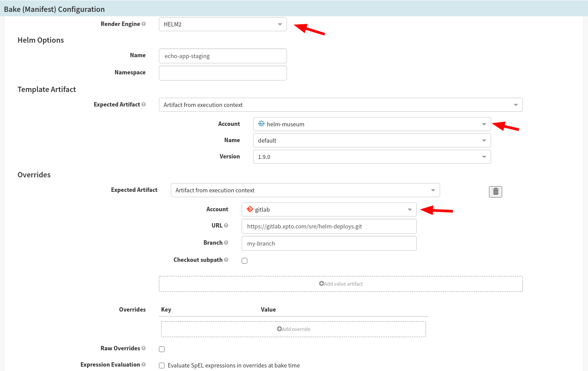The height and width of the screenshot is (371, 588).
Task: Click the URL help icon
Action: 226,225
